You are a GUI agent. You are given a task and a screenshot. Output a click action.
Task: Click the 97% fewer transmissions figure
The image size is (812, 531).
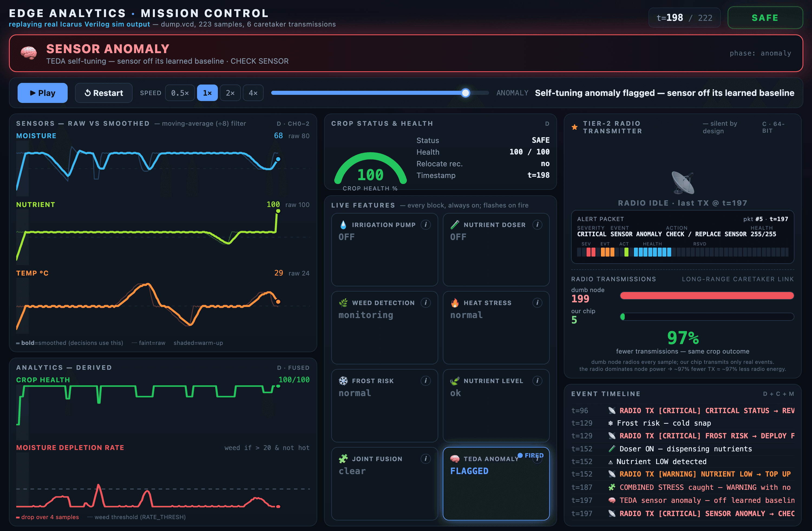point(683,338)
